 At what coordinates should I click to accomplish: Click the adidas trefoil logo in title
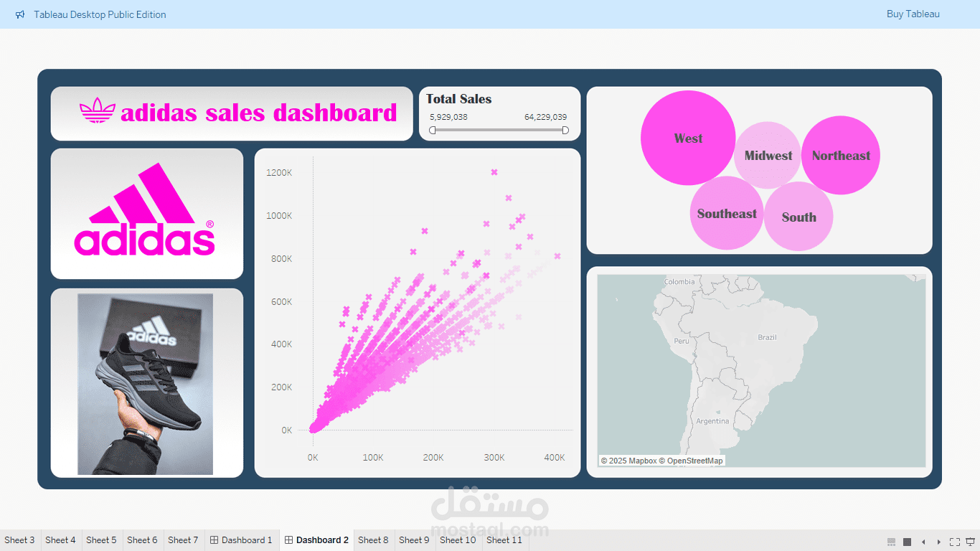[98, 110]
